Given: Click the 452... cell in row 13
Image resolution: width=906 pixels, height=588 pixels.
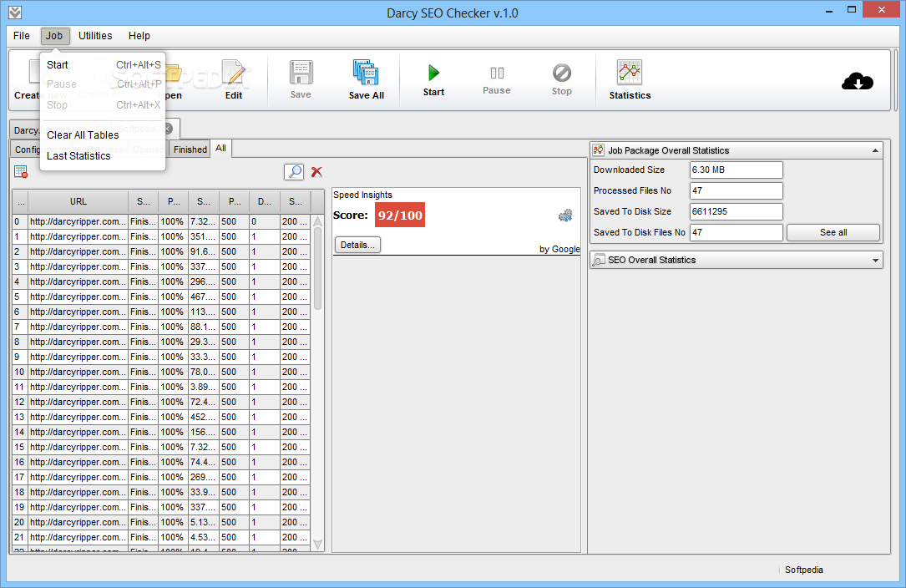Looking at the screenshot, I should (x=204, y=417).
